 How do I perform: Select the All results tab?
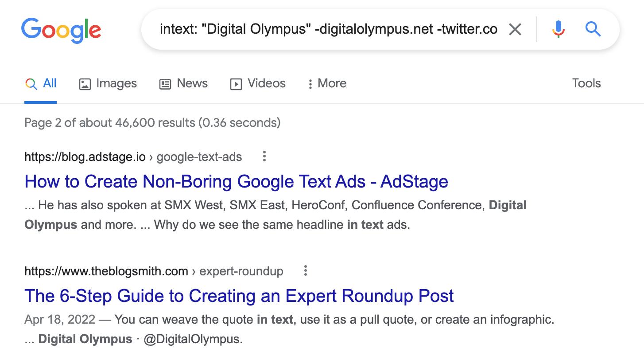(41, 84)
